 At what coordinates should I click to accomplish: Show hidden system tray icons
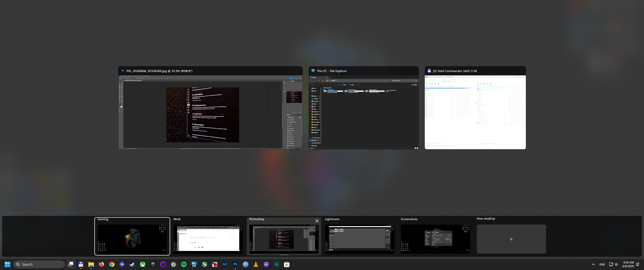(593, 264)
